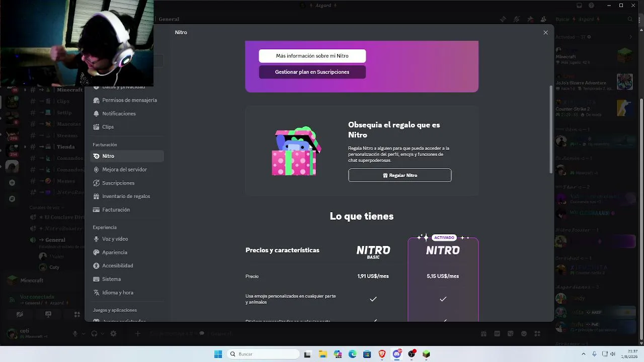Close the Nitro settings dialog
This screenshot has width=644, height=362.
click(545, 33)
